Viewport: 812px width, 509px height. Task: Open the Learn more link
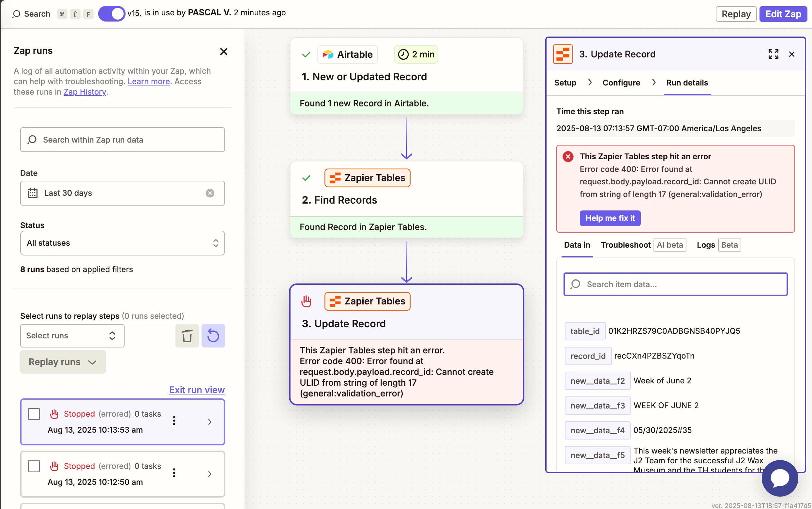point(149,82)
